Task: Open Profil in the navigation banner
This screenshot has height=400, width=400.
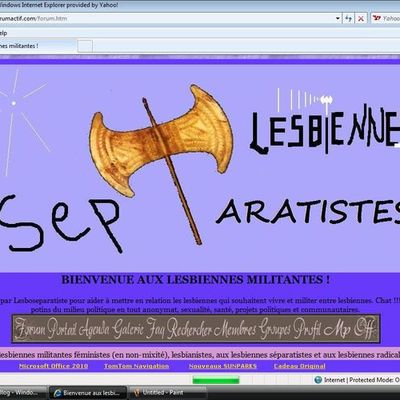Action: point(308,328)
